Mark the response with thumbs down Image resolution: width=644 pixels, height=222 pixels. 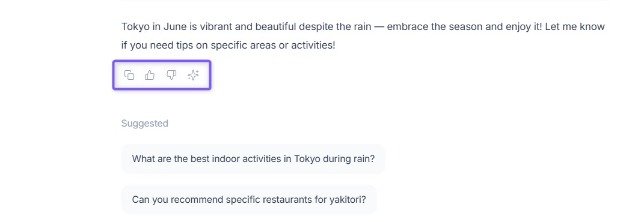pos(171,75)
